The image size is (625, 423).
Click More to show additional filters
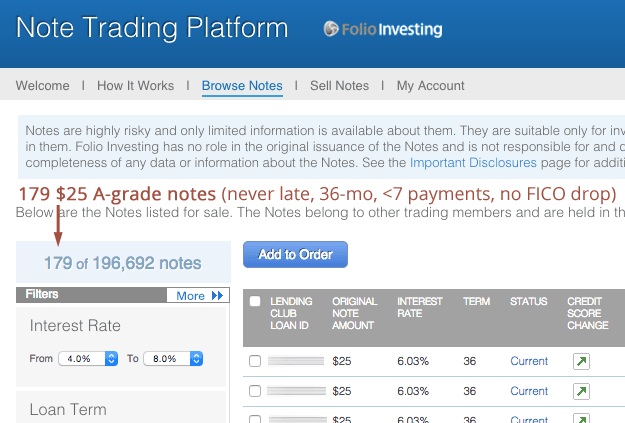198,295
